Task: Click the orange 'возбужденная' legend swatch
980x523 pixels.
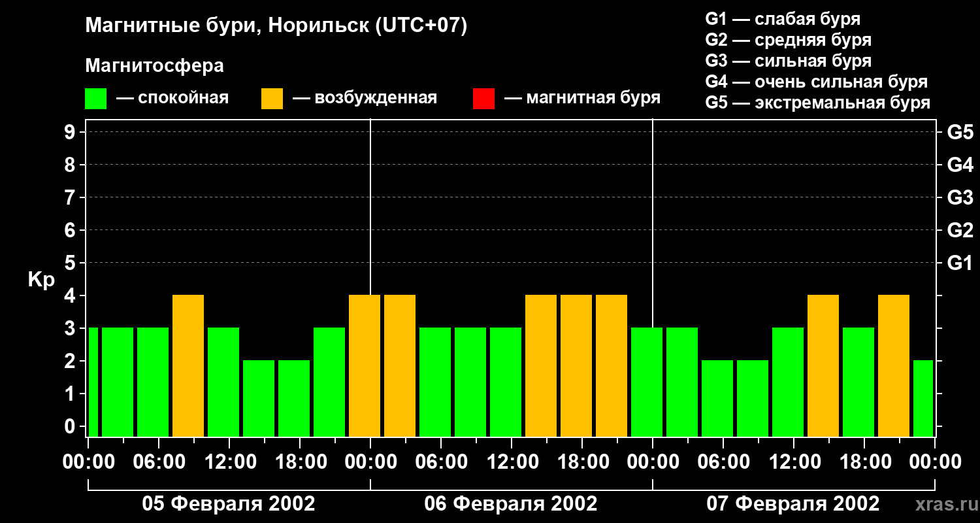Action: tap(272, 99)
